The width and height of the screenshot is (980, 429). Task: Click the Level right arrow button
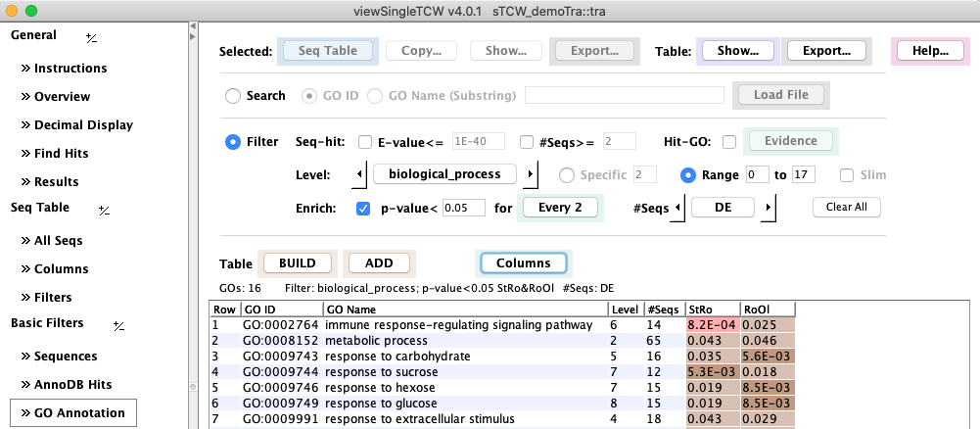pyautogui.click(x=531, y=175)
